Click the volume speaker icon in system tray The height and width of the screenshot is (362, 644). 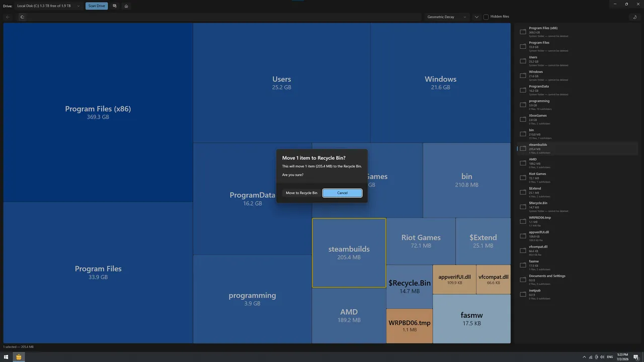pos(602,357)
